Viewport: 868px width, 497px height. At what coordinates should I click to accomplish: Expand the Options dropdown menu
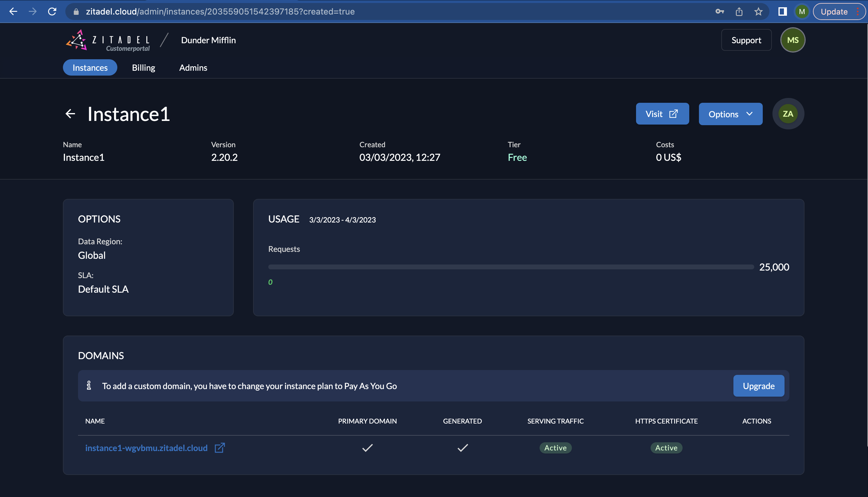[x=730, y=113]
